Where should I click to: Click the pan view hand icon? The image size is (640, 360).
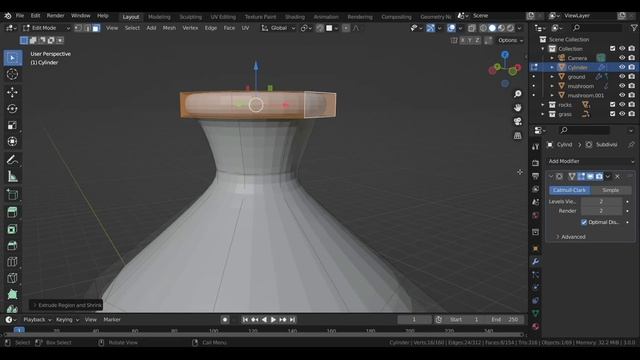518,108
